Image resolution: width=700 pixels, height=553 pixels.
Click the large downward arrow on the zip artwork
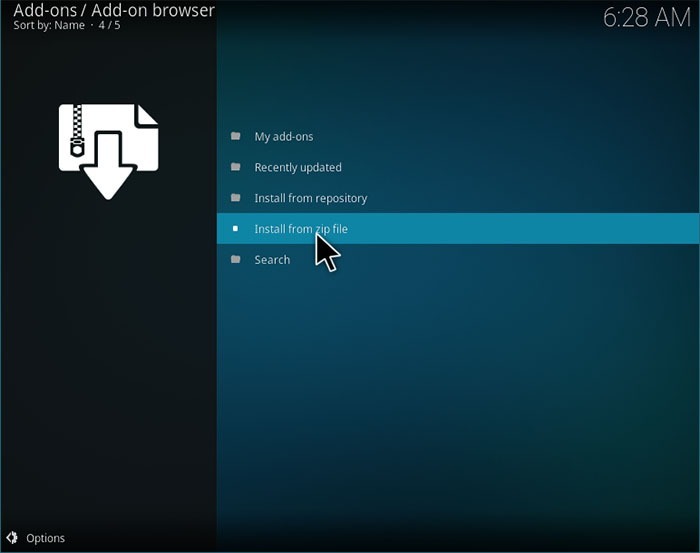108,170
